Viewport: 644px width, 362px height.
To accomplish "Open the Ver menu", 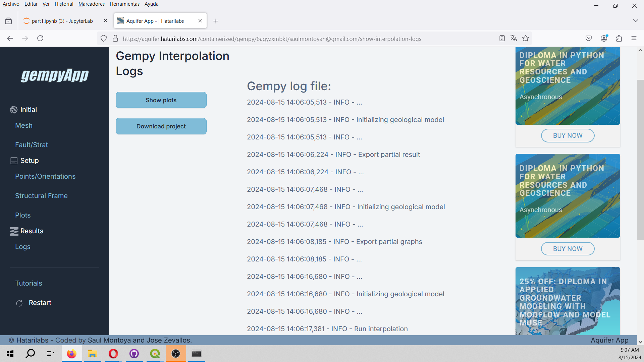I will (46, 4).
